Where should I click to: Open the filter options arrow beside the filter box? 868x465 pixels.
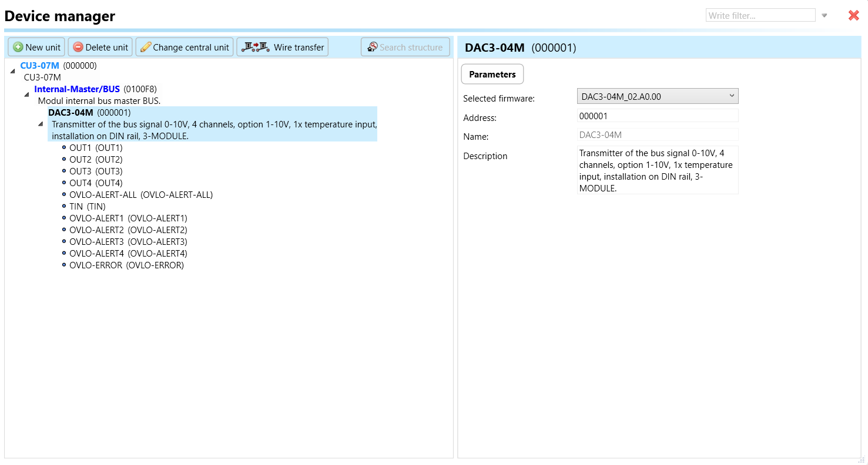point(825,16)
